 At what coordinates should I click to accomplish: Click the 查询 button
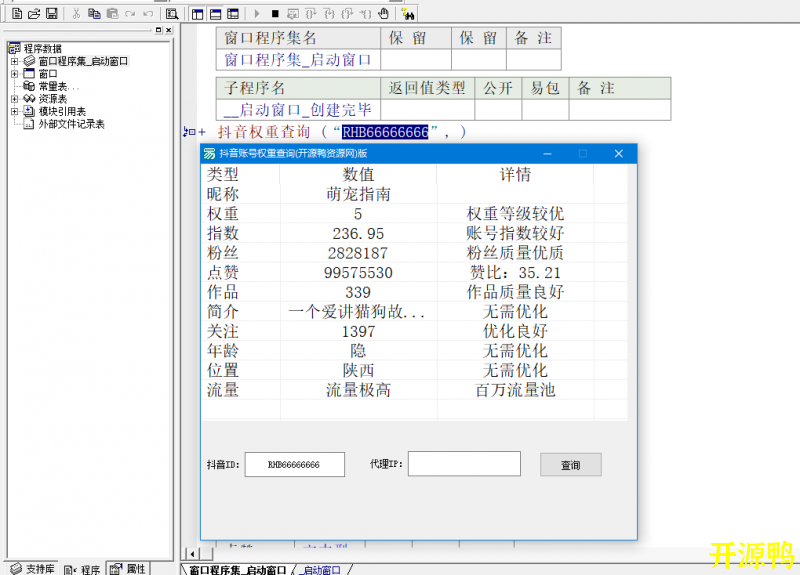pos(570,465)
